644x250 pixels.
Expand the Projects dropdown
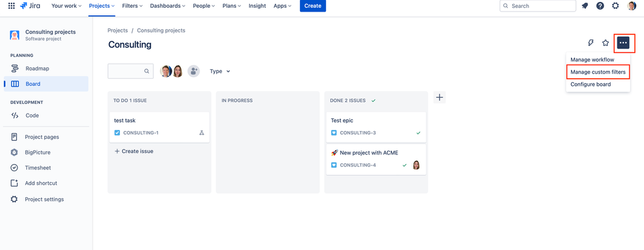click(102, 6)
